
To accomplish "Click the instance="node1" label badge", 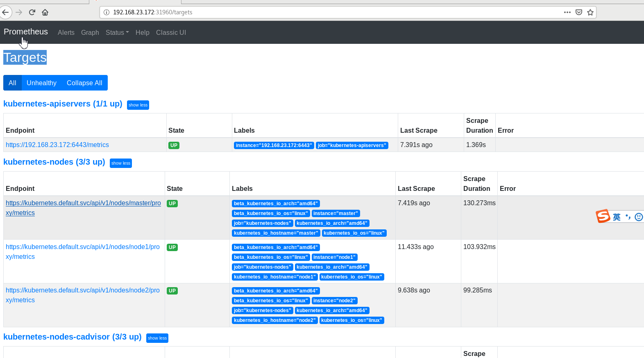I will point(334,257).
